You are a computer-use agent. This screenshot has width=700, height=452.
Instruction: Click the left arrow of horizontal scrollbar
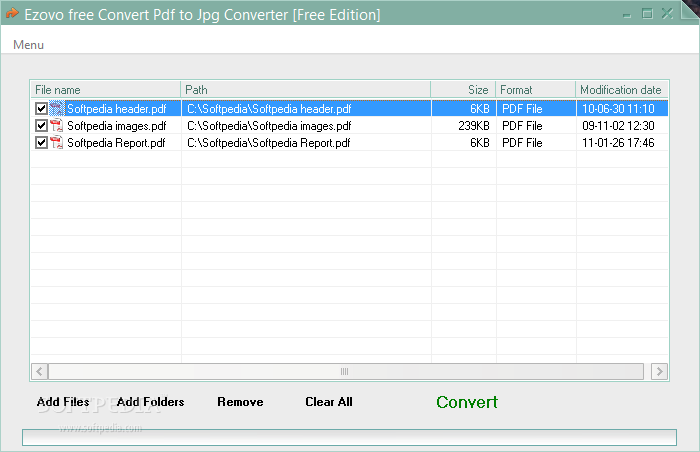click(40, 371)
